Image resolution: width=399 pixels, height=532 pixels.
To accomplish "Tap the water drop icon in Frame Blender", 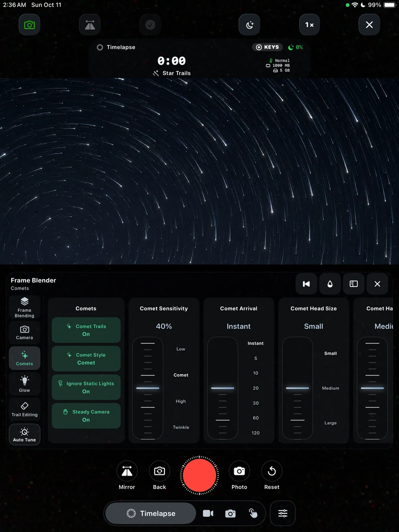I will pyautogui.click(x=330, y=284).
